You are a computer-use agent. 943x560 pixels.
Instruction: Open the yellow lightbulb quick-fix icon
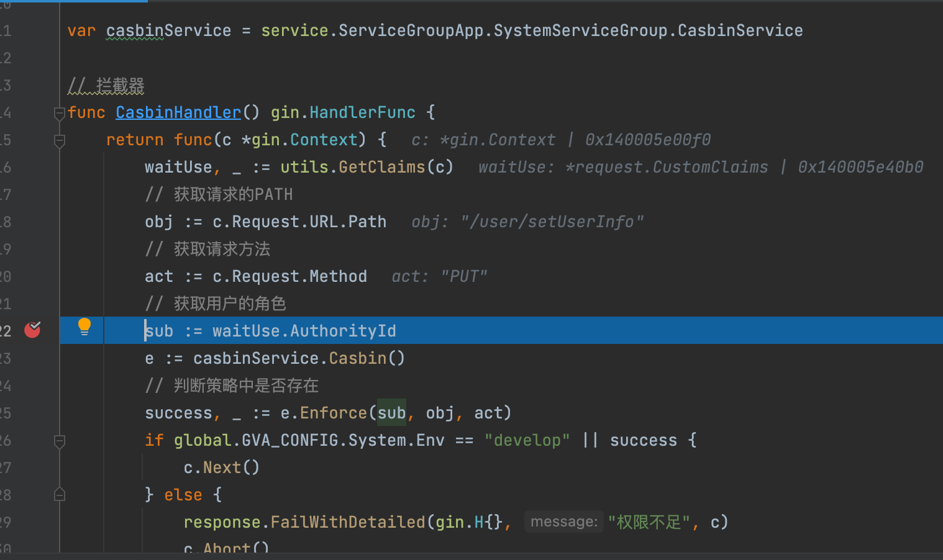tap(84, 327)
